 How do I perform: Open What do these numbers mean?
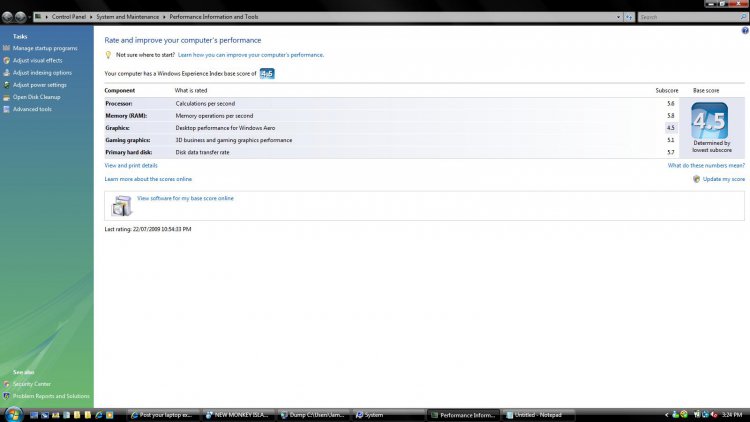(706, 166)
